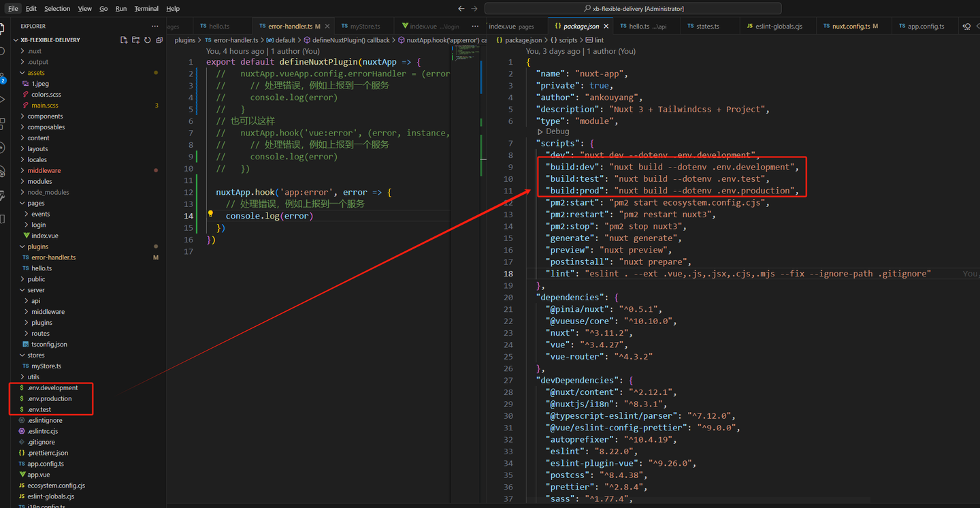Click scripts in the package.json breadcrumb
This screenshot has width=980, height=508.
click(x=568, y=40)
